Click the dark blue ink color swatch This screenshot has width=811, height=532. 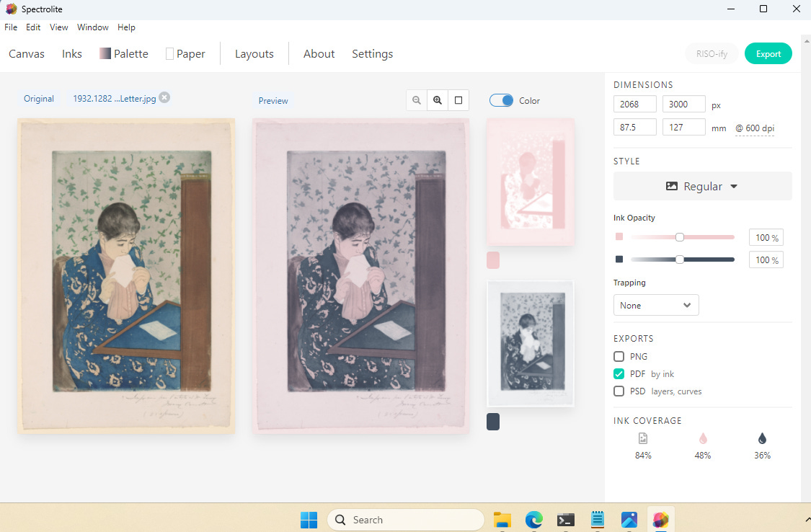(x=493, y=422)
